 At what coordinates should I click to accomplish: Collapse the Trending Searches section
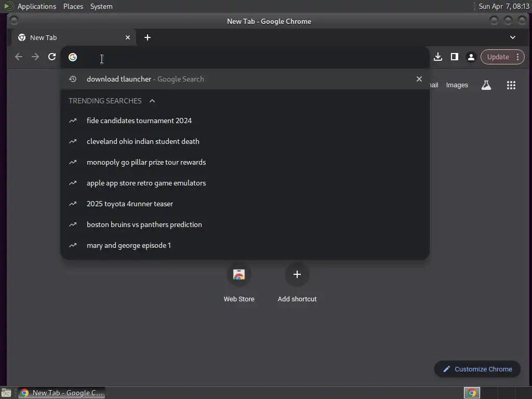152,101
